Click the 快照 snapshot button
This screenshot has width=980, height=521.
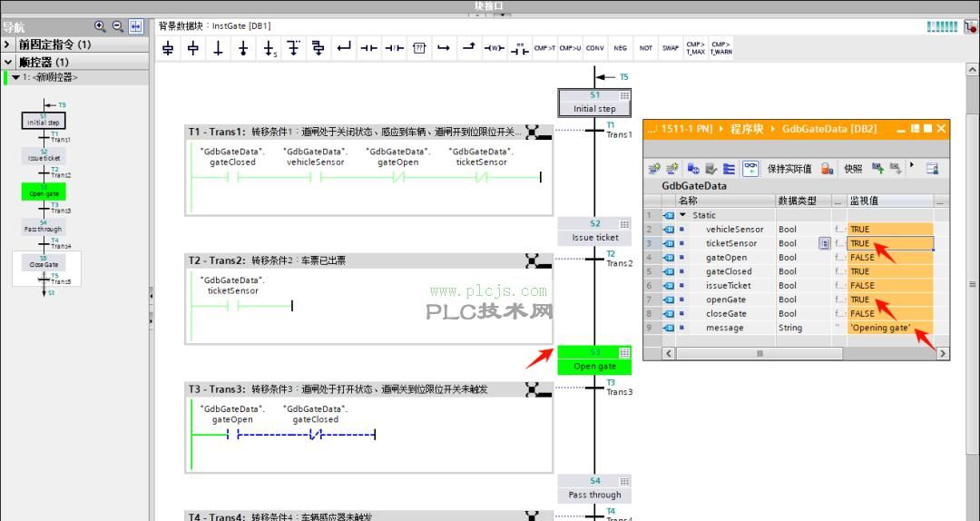click(853, 169)
